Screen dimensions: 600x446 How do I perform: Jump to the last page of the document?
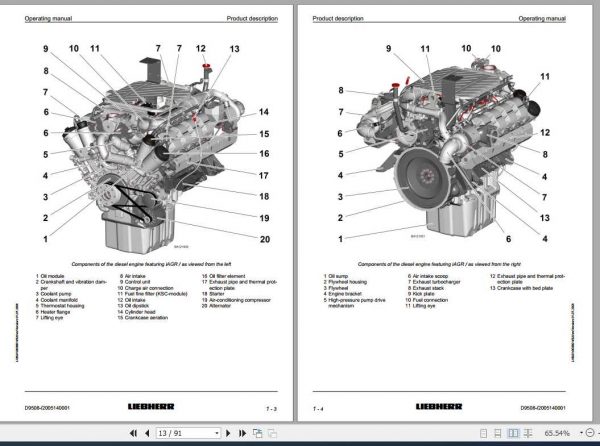pos(242,433)
